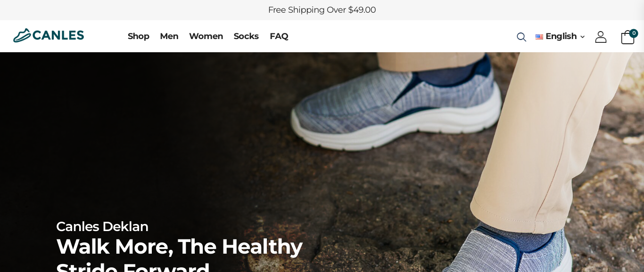Click the cart item count badge

point(634,33)
